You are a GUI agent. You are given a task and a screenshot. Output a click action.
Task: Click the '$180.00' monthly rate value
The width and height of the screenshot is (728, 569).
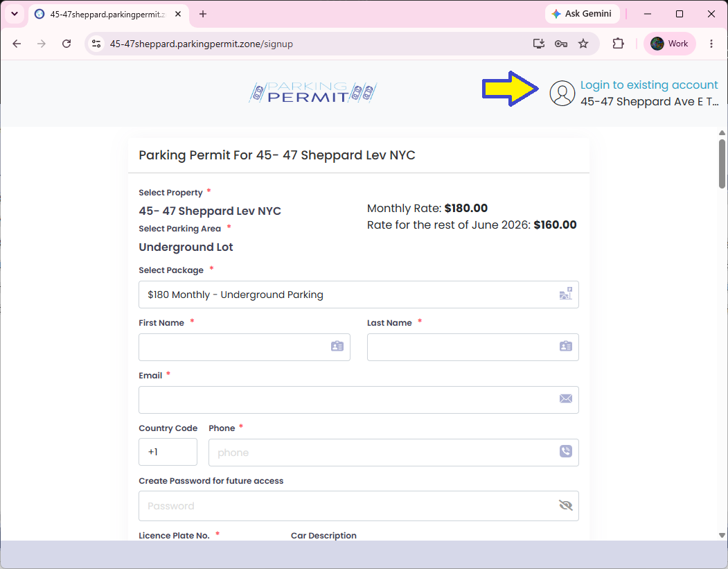pyautogui.click(x=465, y=208)
